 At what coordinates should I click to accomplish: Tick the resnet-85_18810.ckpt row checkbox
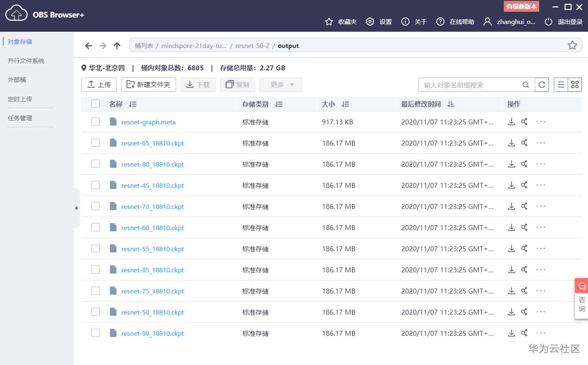(96, 269)
